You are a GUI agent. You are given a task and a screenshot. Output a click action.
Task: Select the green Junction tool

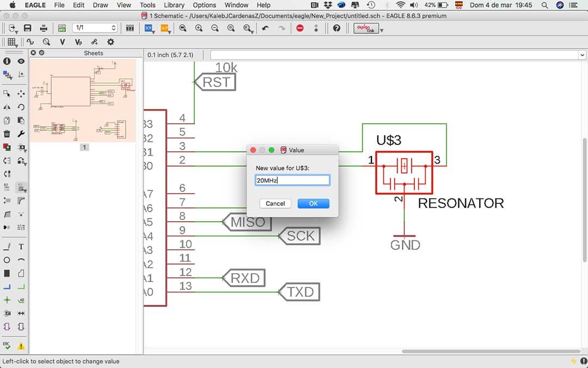(7, 300)
